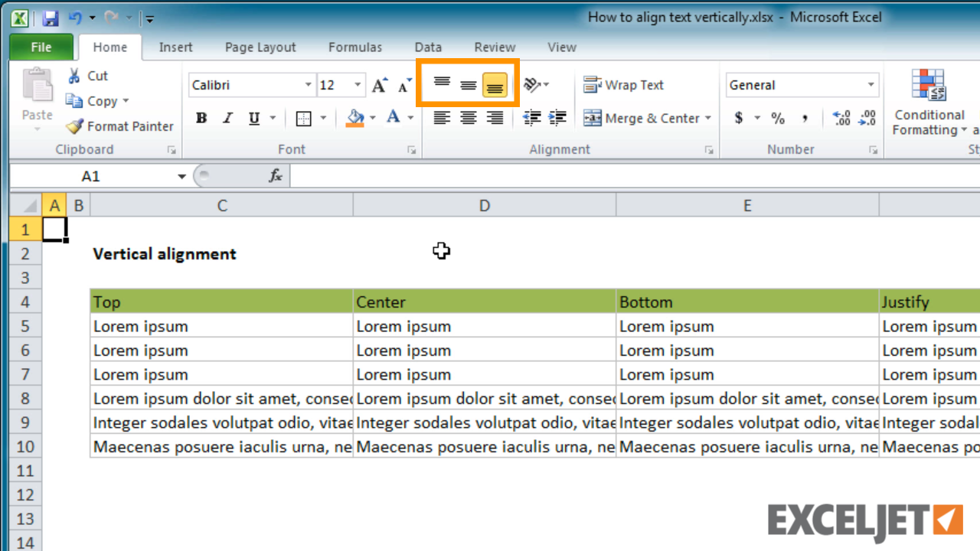This screenshot has width=980, height=551.
Task: Open the File menu
Action: [x=41, y=47]
